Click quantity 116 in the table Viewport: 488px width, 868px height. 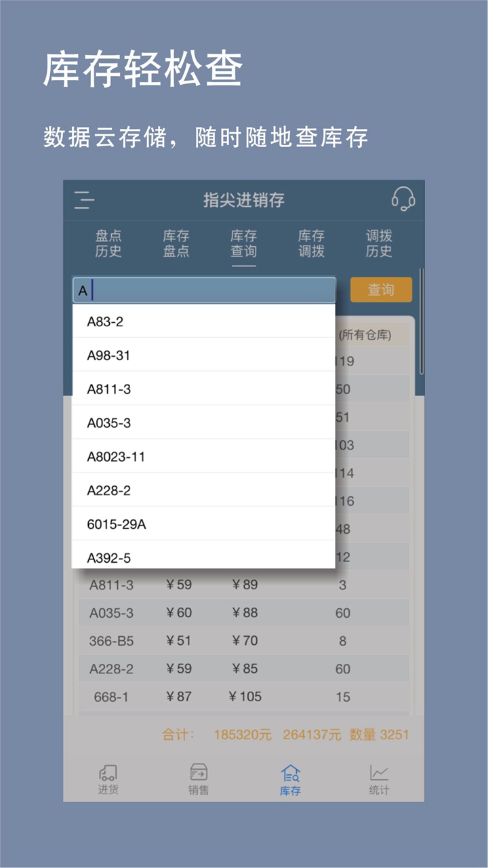[x=344, y=501]
